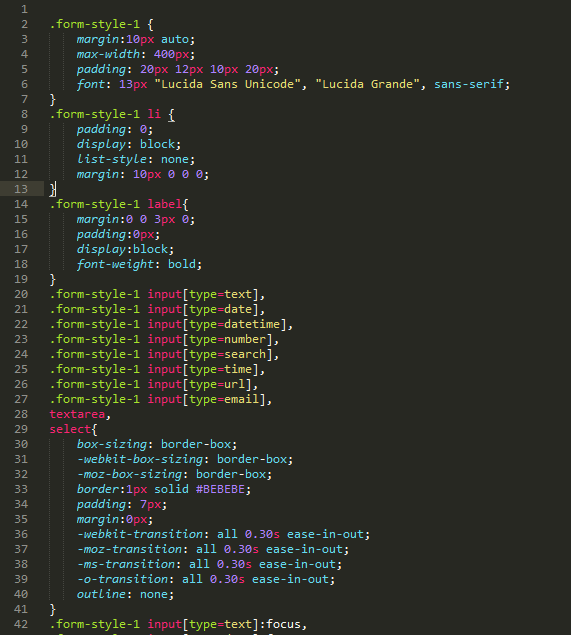This screenshot has width=571, height=635.
Task: Click '-moz-transition' property name
Action: pyautogui.click(x=129, y=549)
